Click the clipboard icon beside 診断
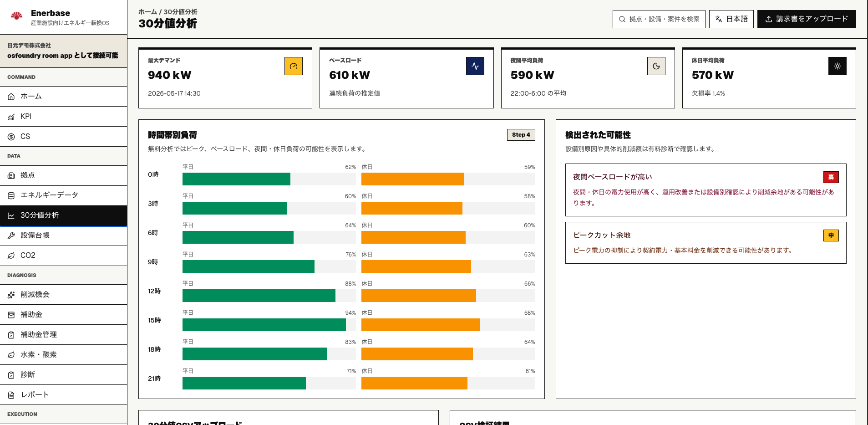The image size is (868, 425). tap(11, 375)
